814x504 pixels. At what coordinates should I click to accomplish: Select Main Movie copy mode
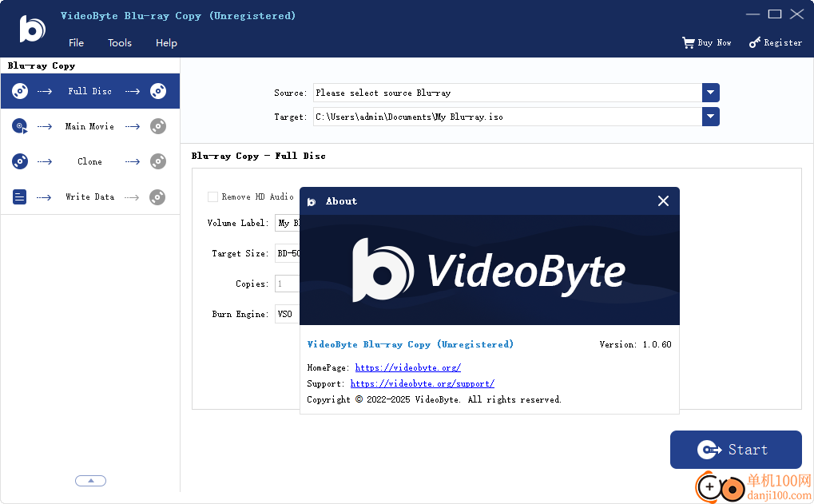[x=90, y=126]
